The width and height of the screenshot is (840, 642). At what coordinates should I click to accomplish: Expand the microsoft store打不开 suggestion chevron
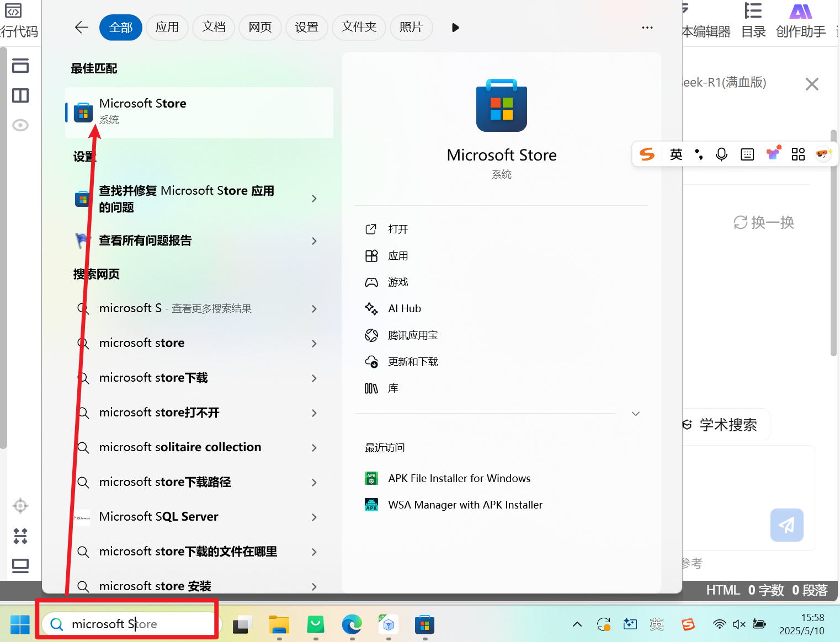point(314,413)
